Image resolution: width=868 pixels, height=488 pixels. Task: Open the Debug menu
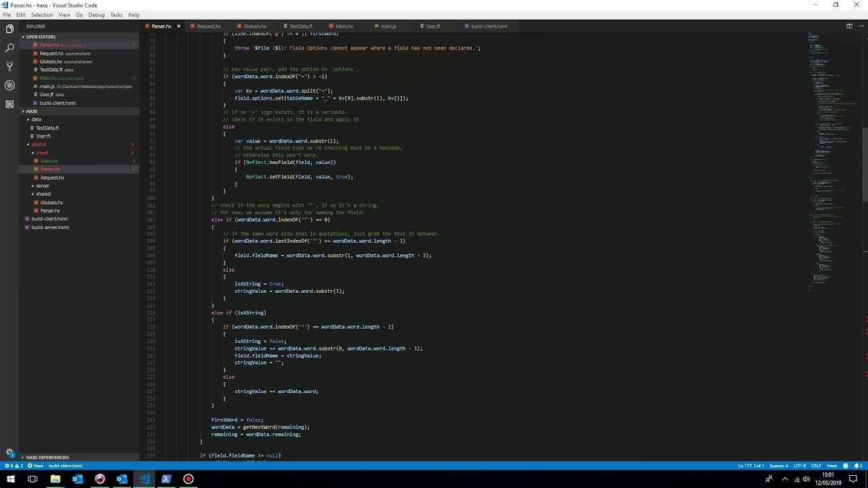click(96, 15)
